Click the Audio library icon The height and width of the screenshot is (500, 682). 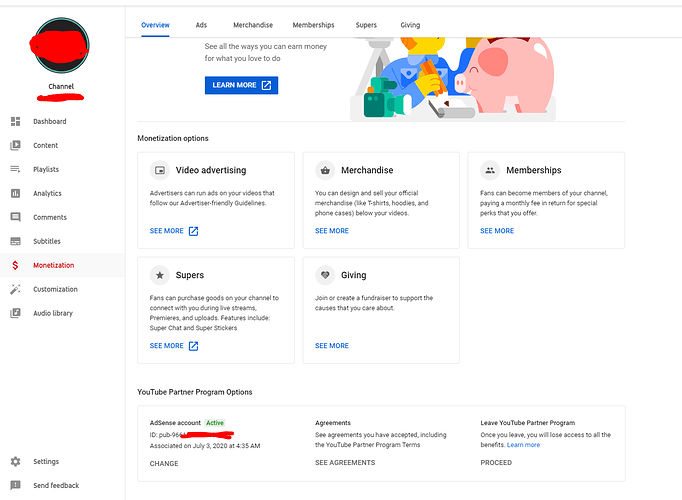[15, 313]
